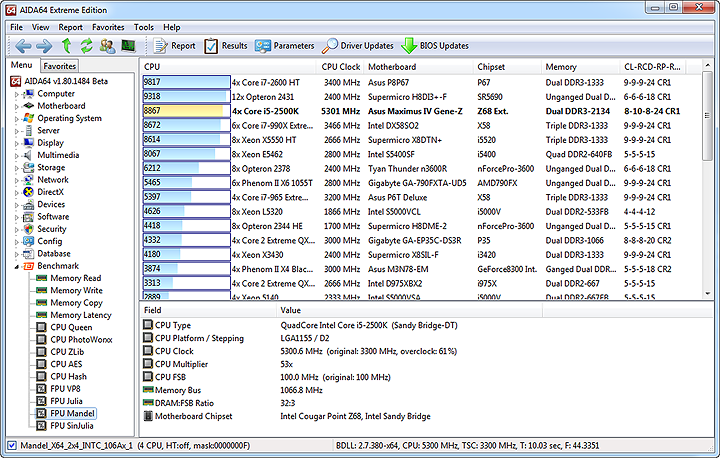Viewport: 720px width, 458px height.
Task: Select the 12x Opteron 2431 row
Action: click(420, 96)
